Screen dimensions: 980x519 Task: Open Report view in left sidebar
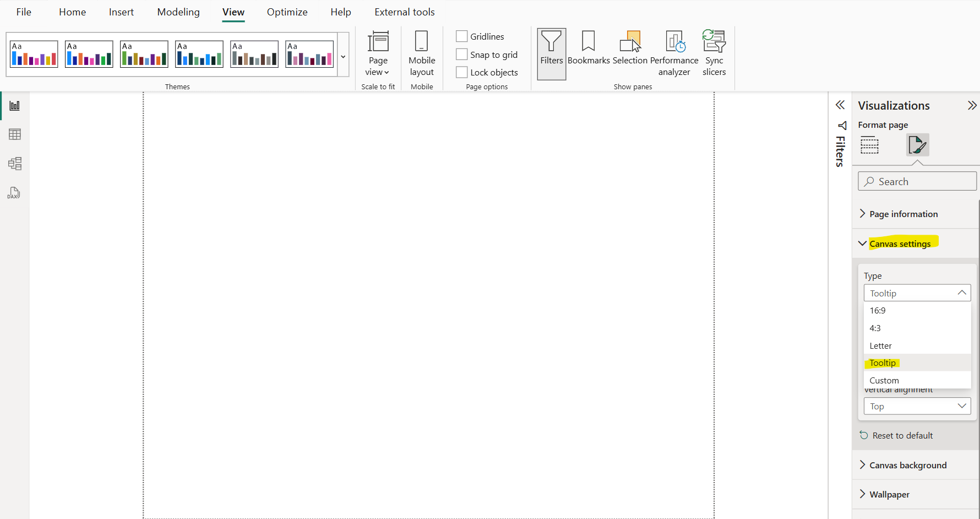coord(15,106)
